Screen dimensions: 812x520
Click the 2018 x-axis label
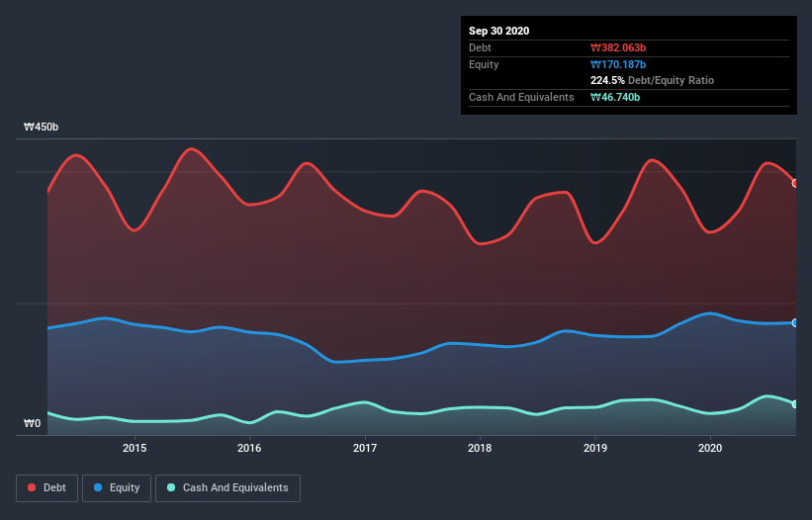480,448
